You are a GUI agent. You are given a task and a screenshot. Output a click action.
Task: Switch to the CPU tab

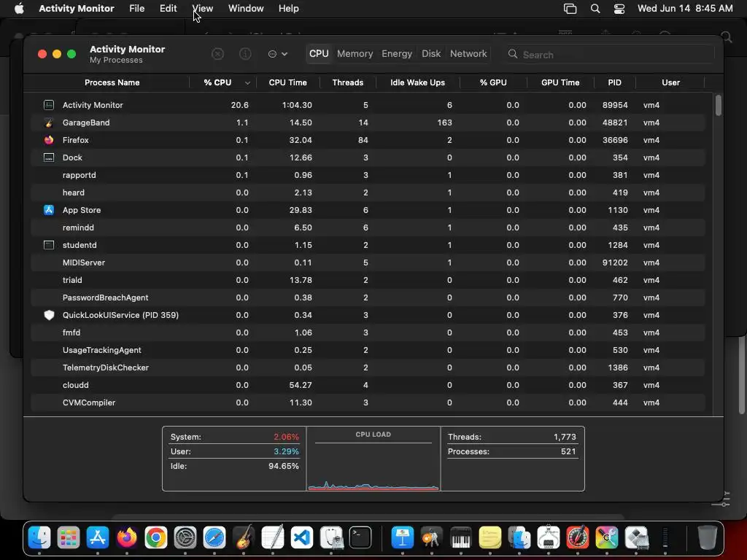319,54
